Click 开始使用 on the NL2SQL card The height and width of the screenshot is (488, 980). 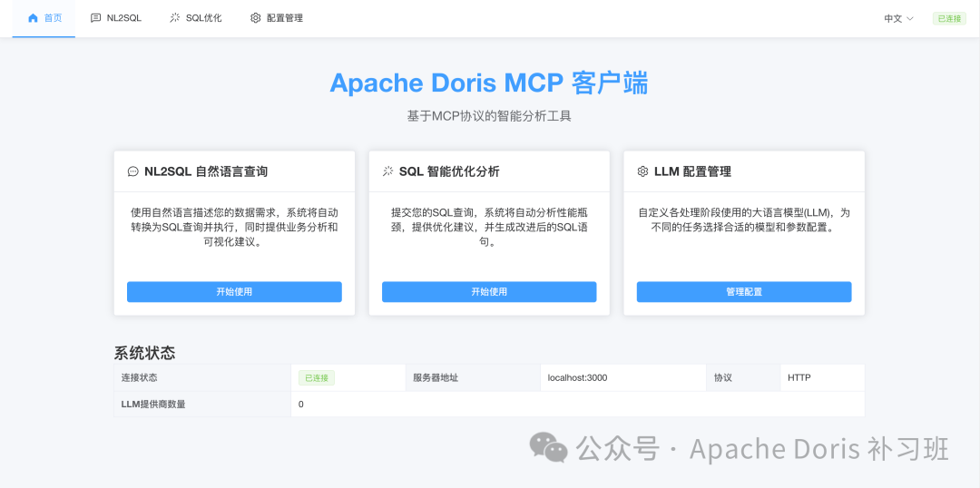234,292
